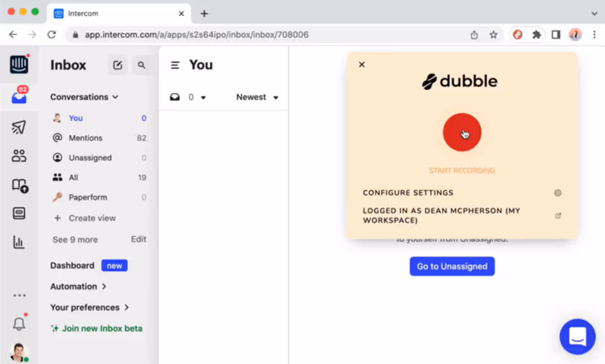Image resolution: width=605 pixels, height=364 pixels.
Task: Click the Chrome profile avatar
Action: (575, 35)
